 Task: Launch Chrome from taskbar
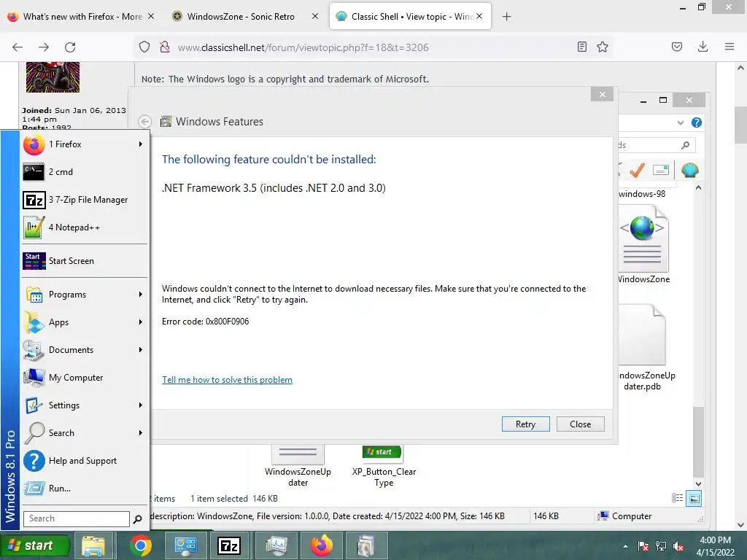(140, 545)
